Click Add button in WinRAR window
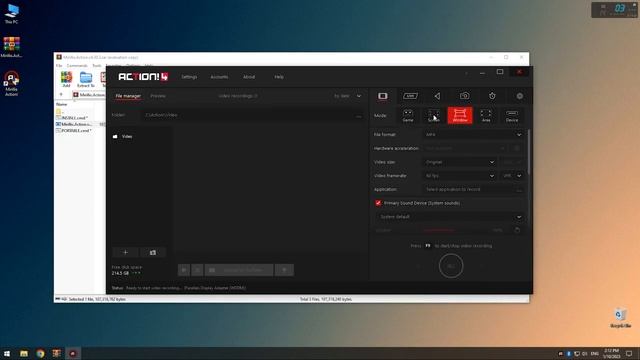 pos(66,79)
